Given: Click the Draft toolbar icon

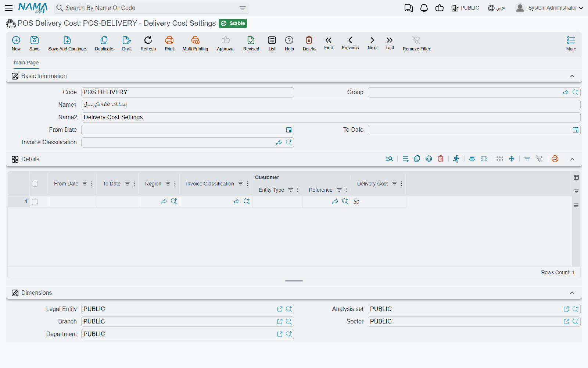Looking at the screenshot, I should point(127,43).
